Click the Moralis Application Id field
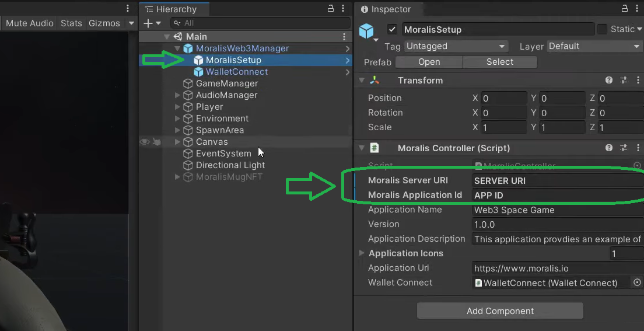644x331 pixels. point(558,196)
